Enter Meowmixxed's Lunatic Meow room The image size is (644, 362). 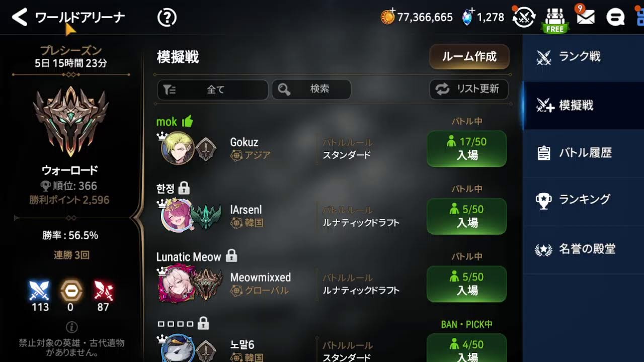(x=467, y=284)
